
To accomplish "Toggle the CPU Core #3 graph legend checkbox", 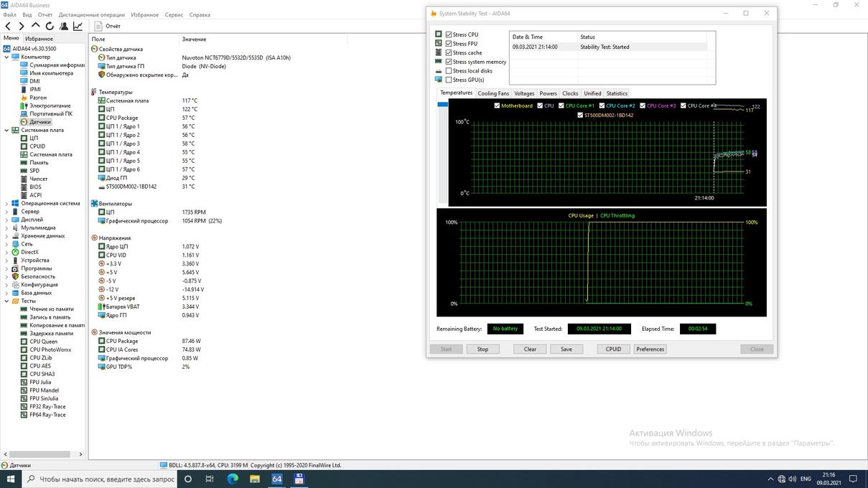I will (643, 105).
